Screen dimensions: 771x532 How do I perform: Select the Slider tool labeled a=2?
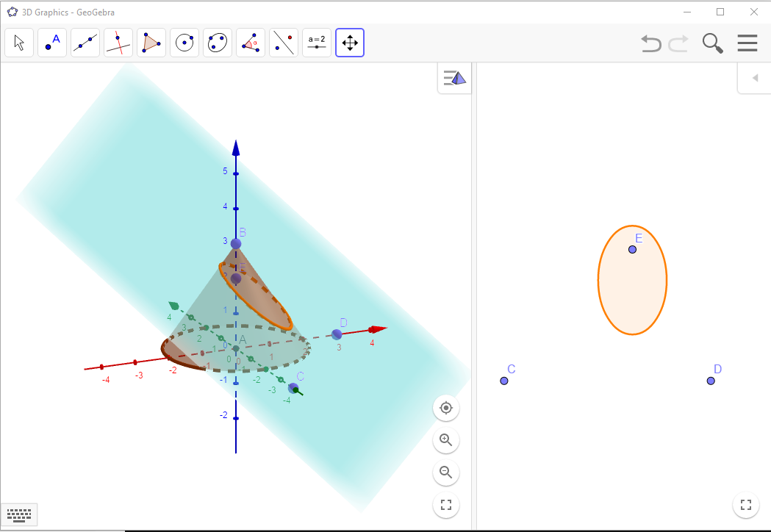(x=317, y=43)
